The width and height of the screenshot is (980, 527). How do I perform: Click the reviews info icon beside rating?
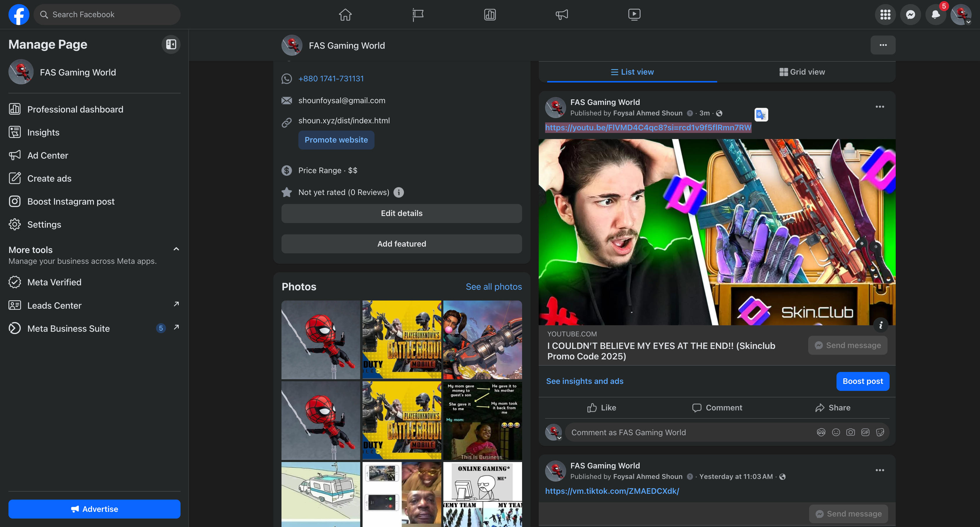pos(398,192)
